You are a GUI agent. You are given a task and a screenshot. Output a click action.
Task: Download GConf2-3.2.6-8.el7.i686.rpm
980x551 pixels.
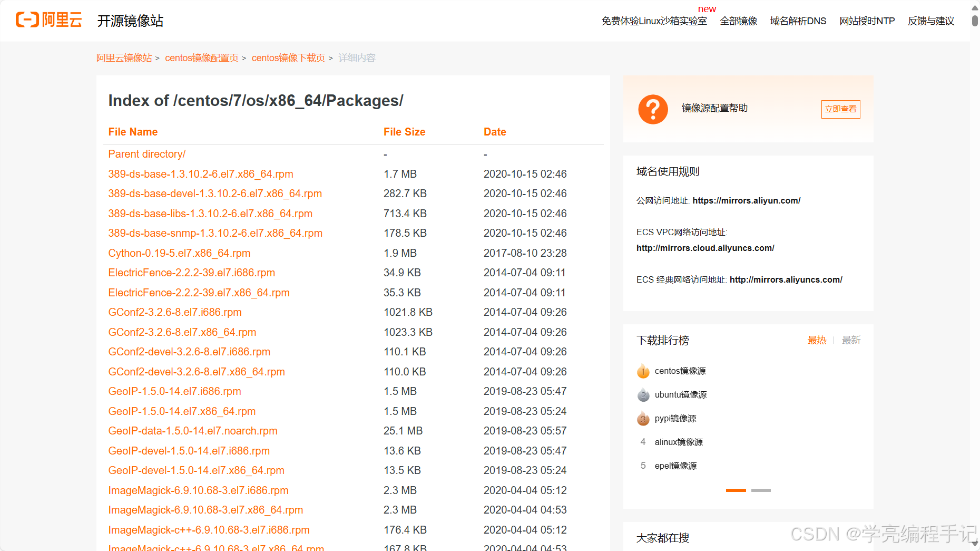click(175, 312)
